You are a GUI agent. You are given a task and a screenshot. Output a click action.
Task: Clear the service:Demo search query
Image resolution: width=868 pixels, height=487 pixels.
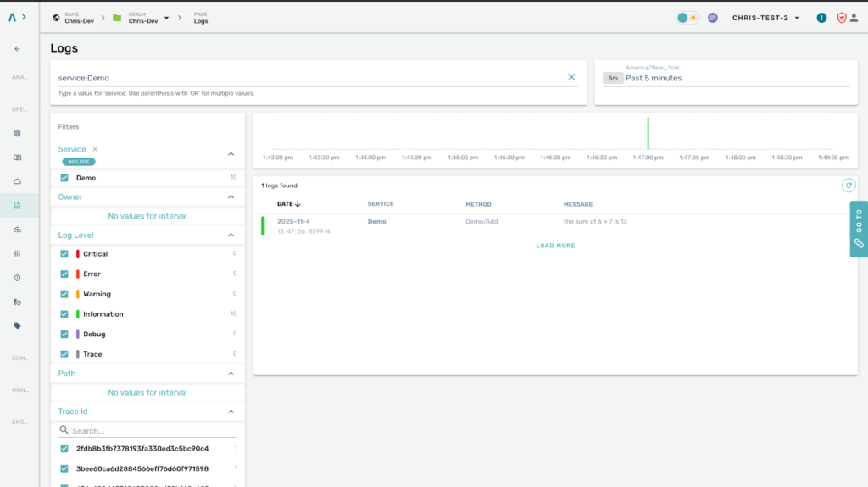(571, 77)
